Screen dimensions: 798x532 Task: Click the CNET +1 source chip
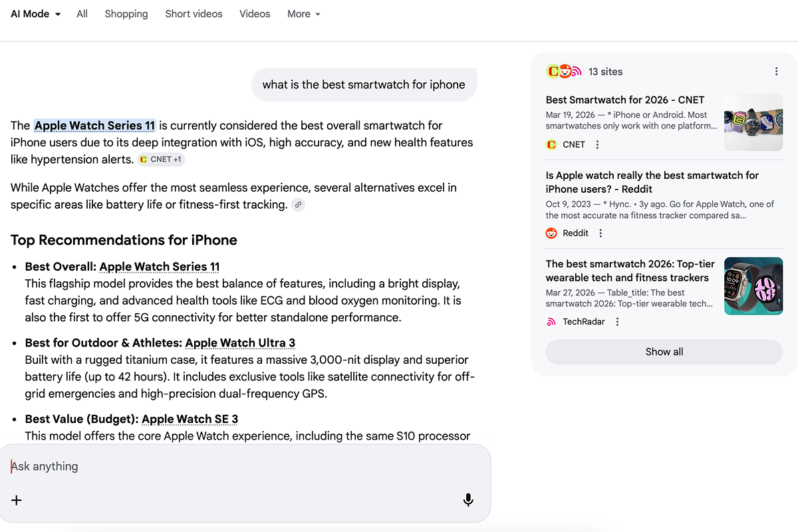(x=161, y=160)
